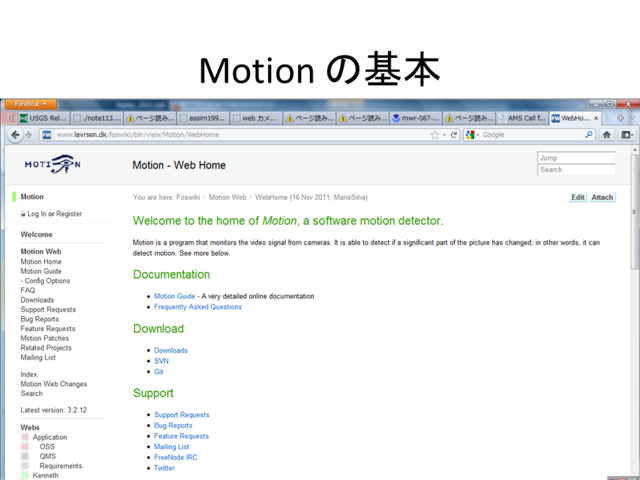Reload the page using the refresh icon
Image resolution: width=640 pixels, height=480 pixels.
pyautogui.click(x=453, y=135)
